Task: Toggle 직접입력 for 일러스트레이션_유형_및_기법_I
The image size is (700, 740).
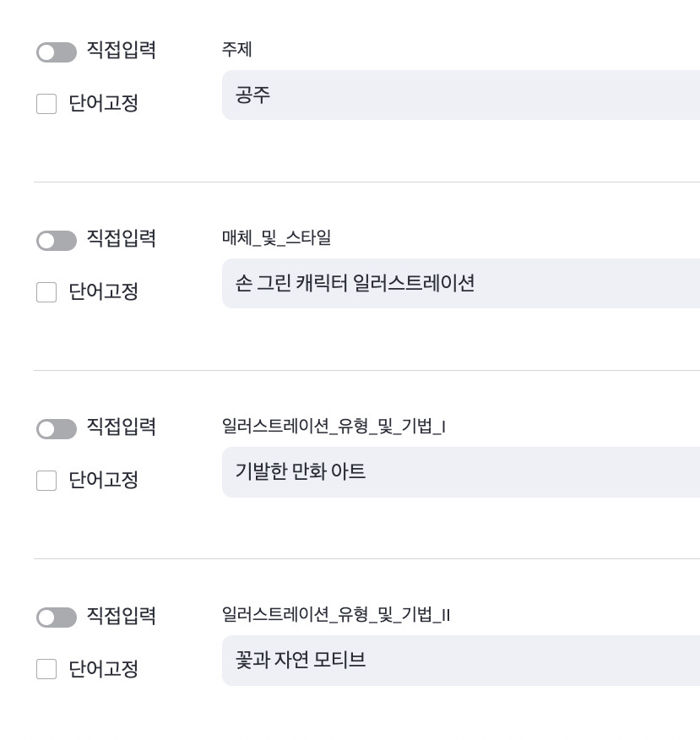Action: coord(56,429)
